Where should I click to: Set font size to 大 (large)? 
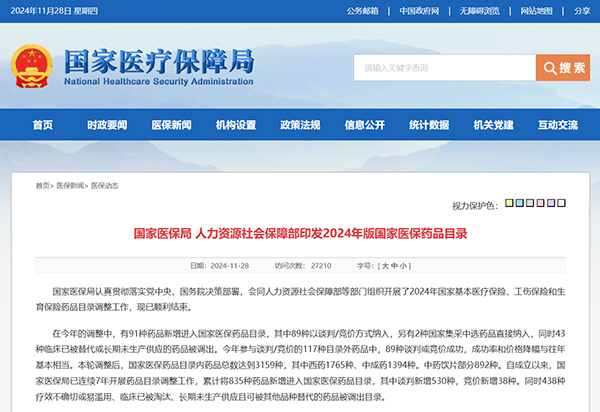(x=385, y=266)
